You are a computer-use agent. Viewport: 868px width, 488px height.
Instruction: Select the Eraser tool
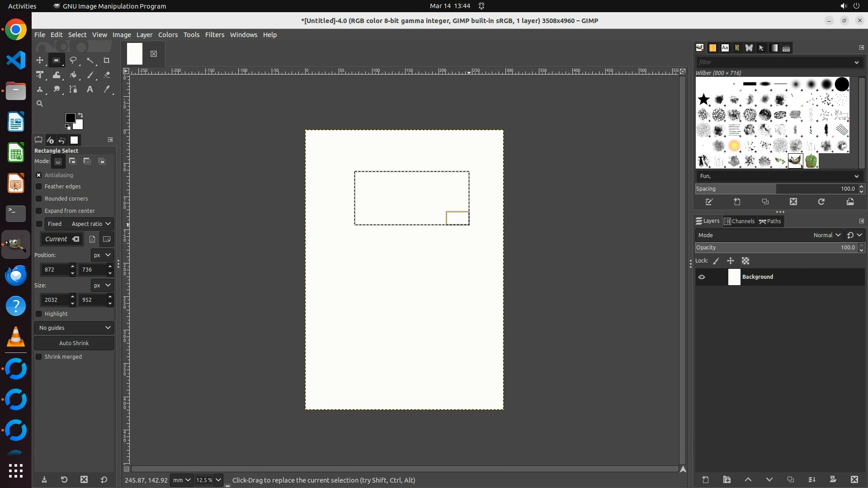point(107,75)
